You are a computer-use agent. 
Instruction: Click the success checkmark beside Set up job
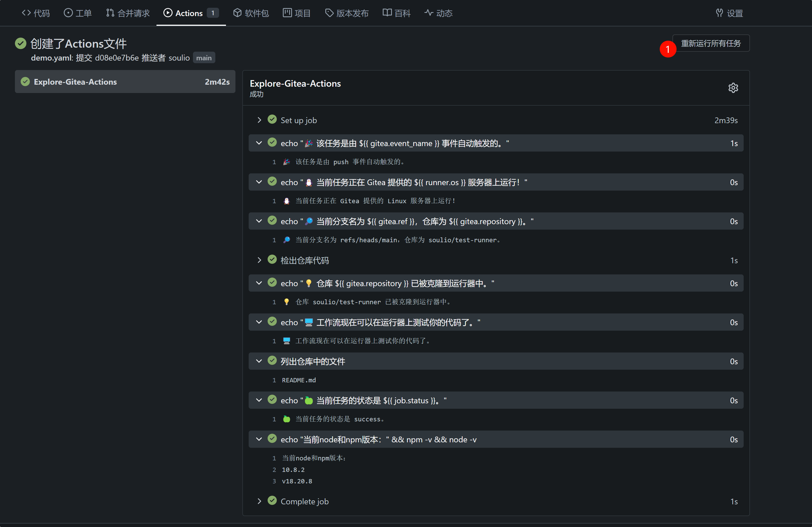coord(272,120)
